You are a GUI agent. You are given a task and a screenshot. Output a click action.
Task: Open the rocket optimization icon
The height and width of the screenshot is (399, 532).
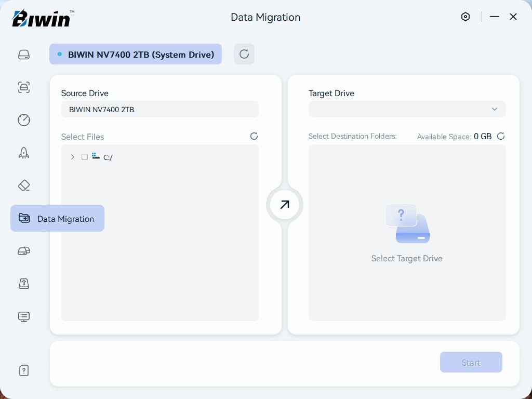point(24,153)
